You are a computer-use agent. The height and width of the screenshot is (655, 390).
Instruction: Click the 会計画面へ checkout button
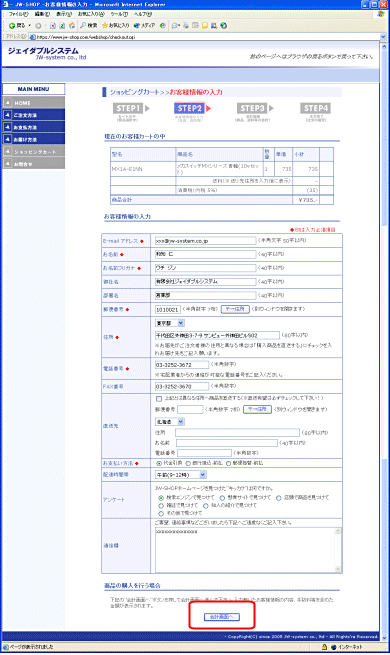222,617
